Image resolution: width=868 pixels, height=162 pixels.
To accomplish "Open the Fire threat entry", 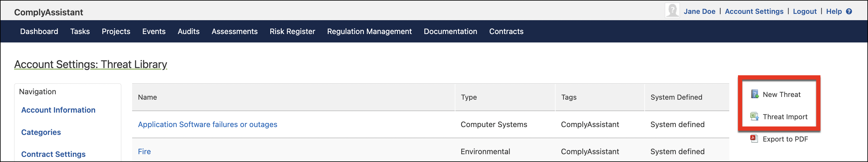I will 144,151.
